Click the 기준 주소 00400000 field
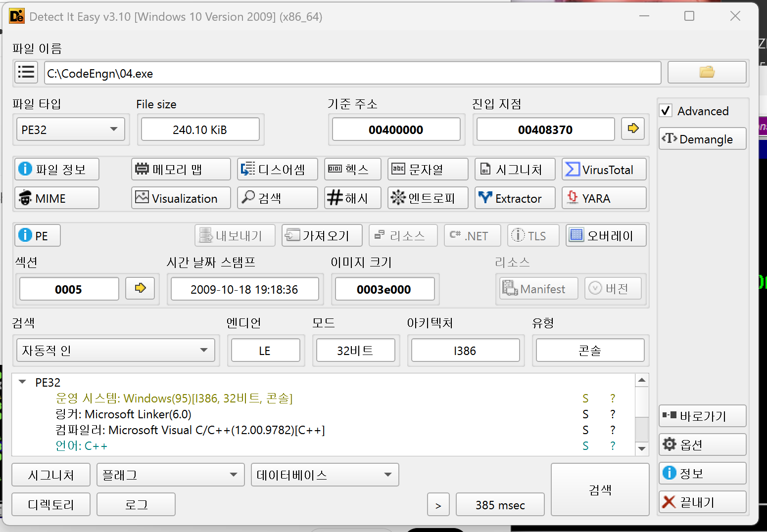 click(396, 130)
